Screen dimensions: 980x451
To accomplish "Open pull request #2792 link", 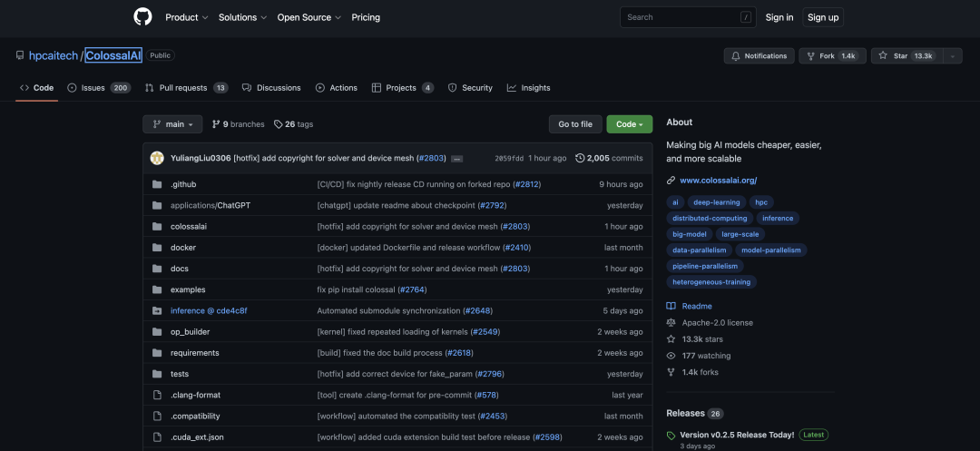I will 492,205.
